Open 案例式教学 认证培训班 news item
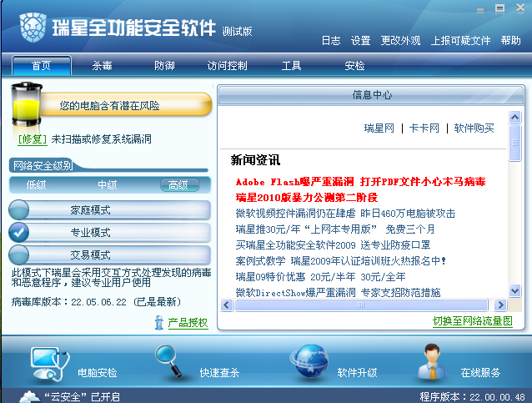Screen dimensions: 532x403 pos(341,261)
